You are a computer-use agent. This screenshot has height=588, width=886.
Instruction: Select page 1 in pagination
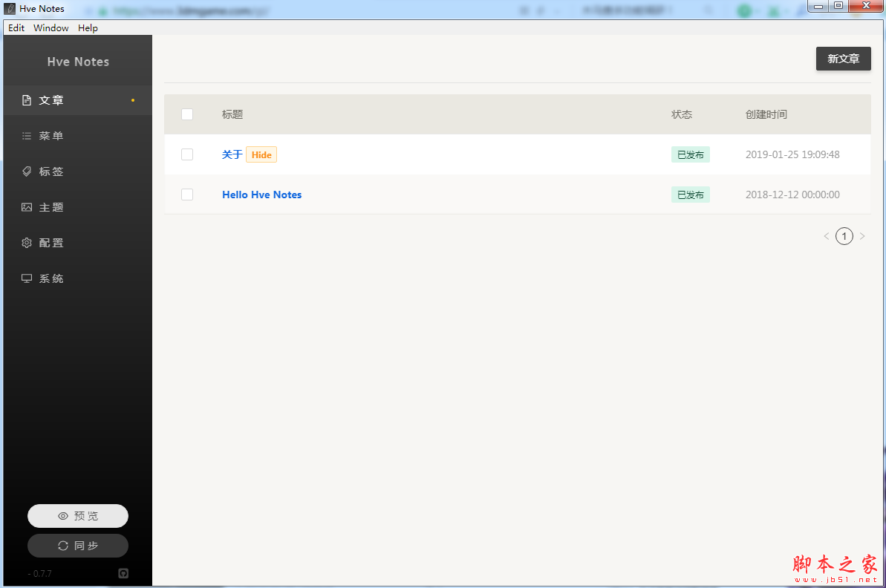pyautogui.click(x=844, y=236)
